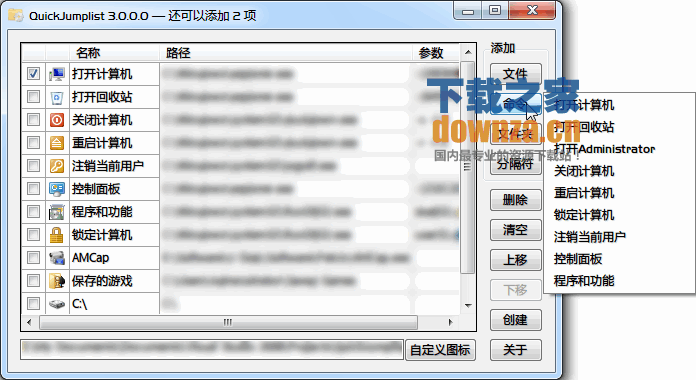Click the AMCap camera icon
Viewport: 696px width, 380px height.
click(57, 258)
